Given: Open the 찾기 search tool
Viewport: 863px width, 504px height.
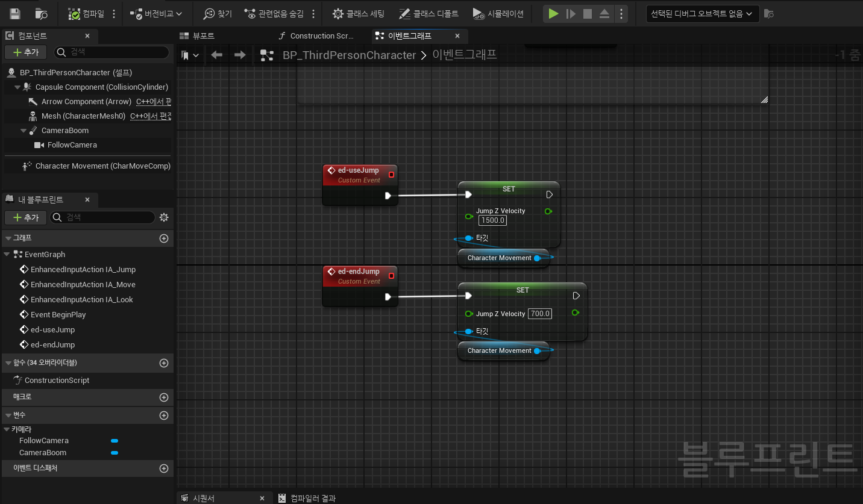Looking at the screenshot, I should click(218, 13).
